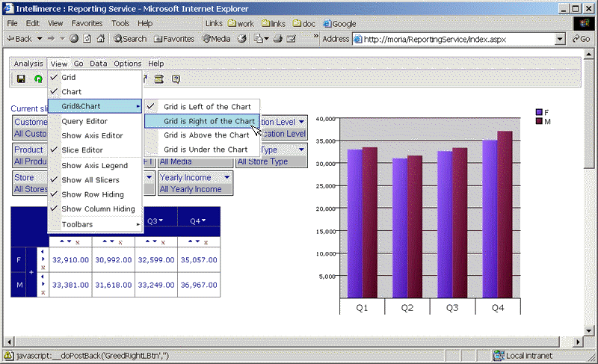Screen dimensions: 598x364
Task: Click All Store Type slicer value
Action: coord(263,161)
